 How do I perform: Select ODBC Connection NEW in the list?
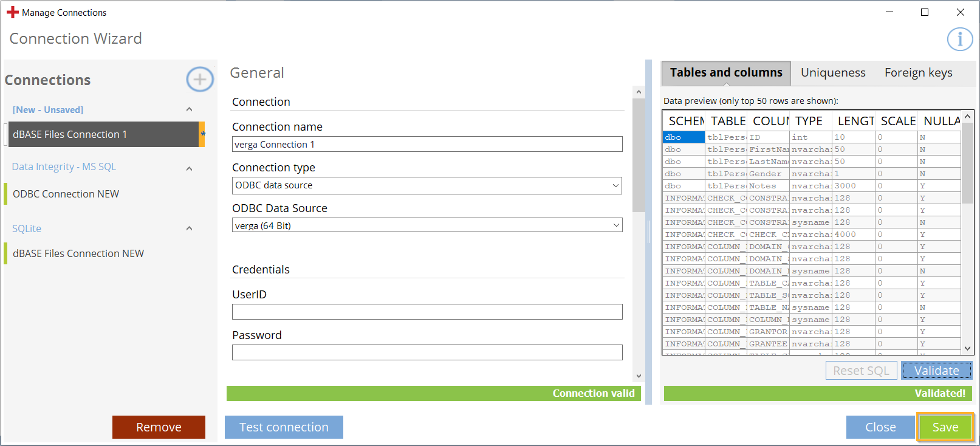tap(66, 194)
